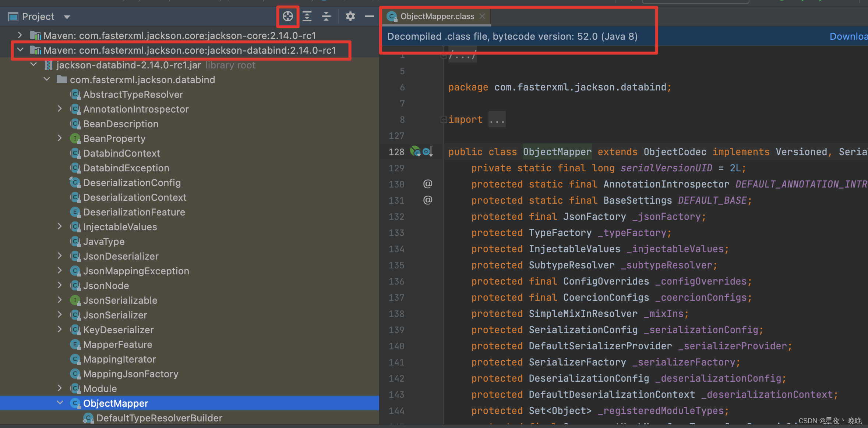
Task: Select MappingJsonFactory class in tree
Action: coord(131,374)
